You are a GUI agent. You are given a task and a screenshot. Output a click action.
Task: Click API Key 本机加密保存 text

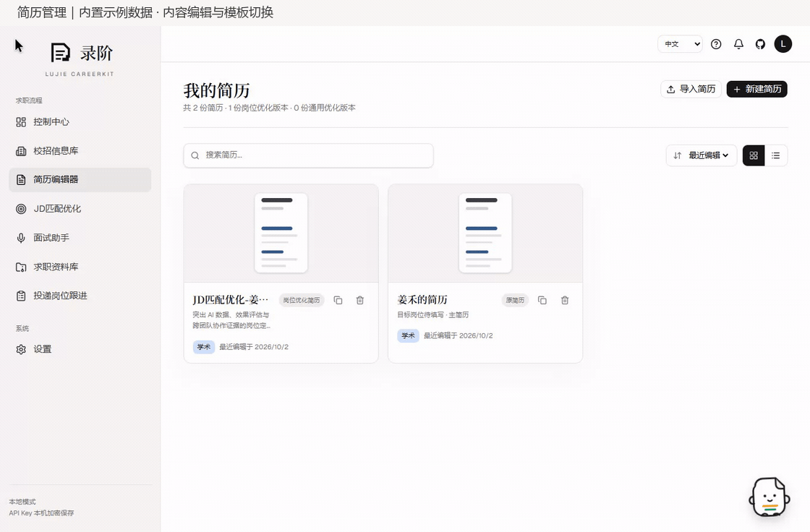(41, 513)
